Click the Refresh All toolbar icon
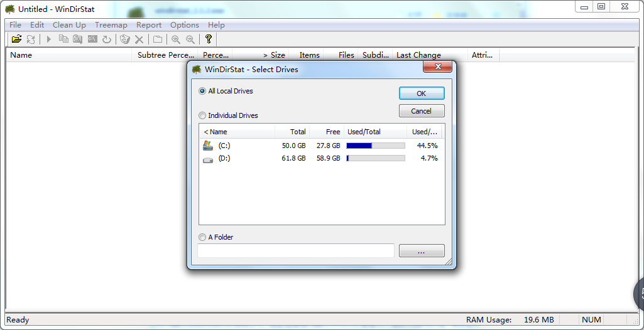The width and height of the screenshot is (644, 330). (31, 40)
